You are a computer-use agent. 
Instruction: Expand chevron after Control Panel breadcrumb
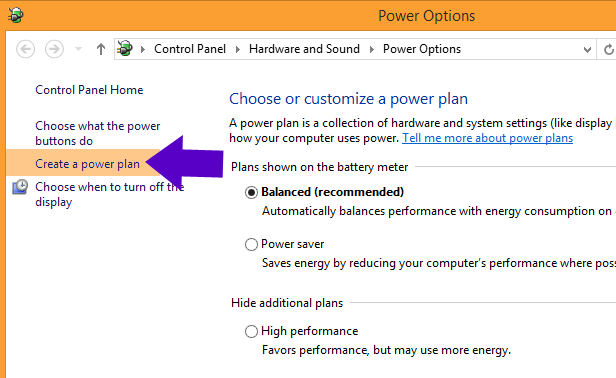tap(238, 49)
